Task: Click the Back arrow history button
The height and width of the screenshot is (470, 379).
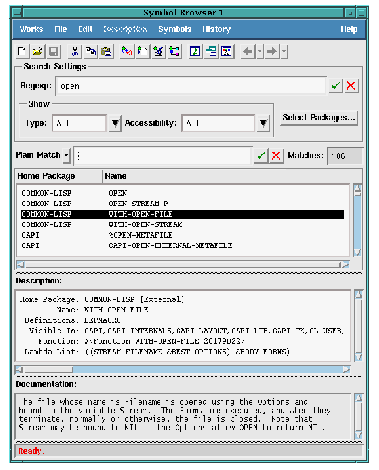Action: point(248,51)
